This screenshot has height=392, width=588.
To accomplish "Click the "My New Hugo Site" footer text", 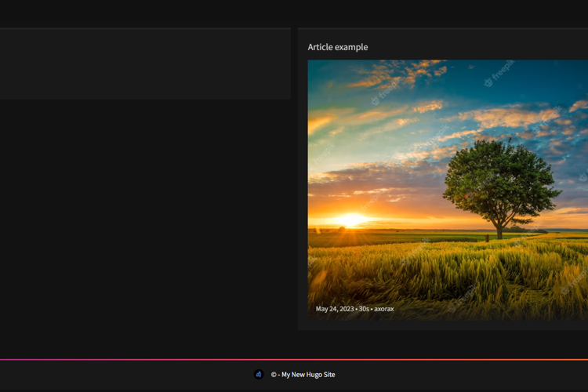I will (308, 375).
